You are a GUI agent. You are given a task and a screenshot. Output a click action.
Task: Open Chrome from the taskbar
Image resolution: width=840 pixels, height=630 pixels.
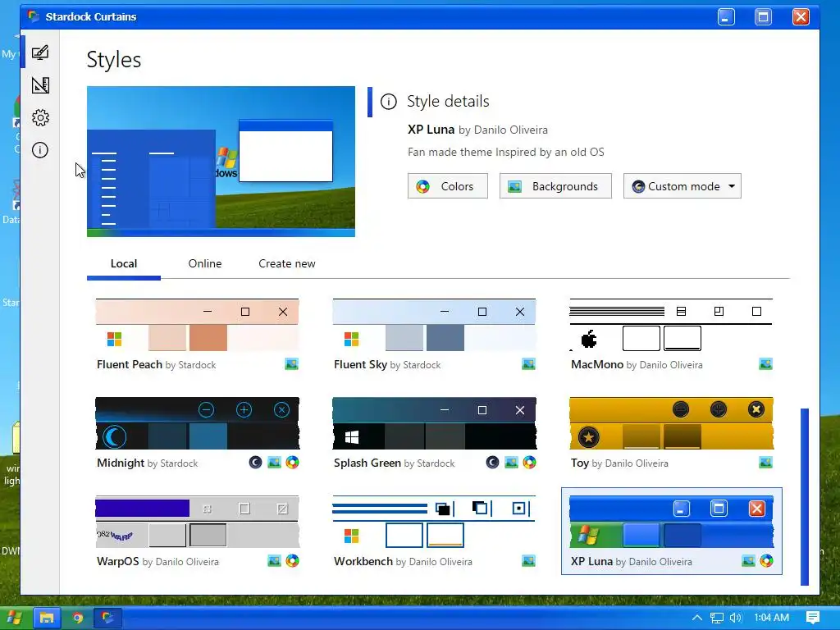pos(78,618)
